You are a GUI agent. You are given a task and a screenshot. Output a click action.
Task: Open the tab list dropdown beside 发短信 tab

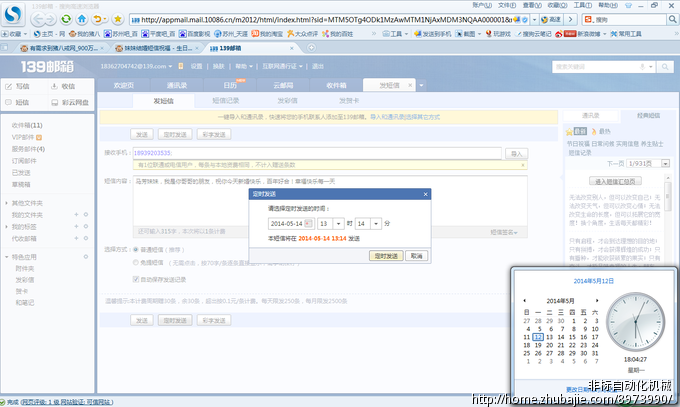[421, 85]
